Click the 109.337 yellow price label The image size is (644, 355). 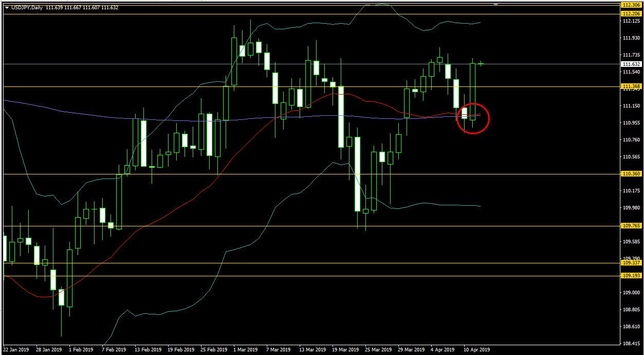click(631, 263)
